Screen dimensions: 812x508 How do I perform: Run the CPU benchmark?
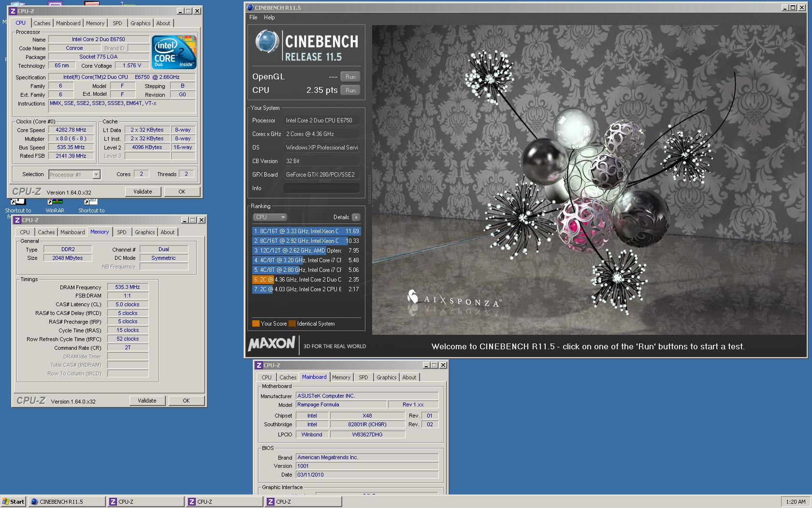[350, 90]
